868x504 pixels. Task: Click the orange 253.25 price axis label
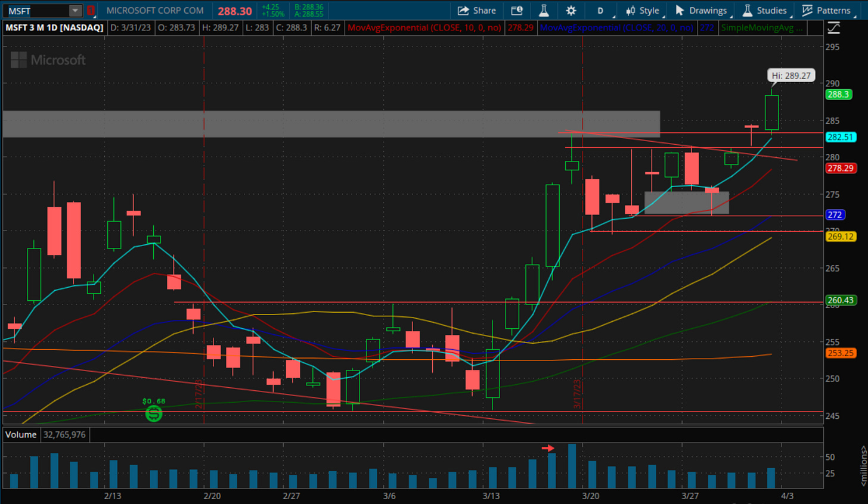point(841,353)
